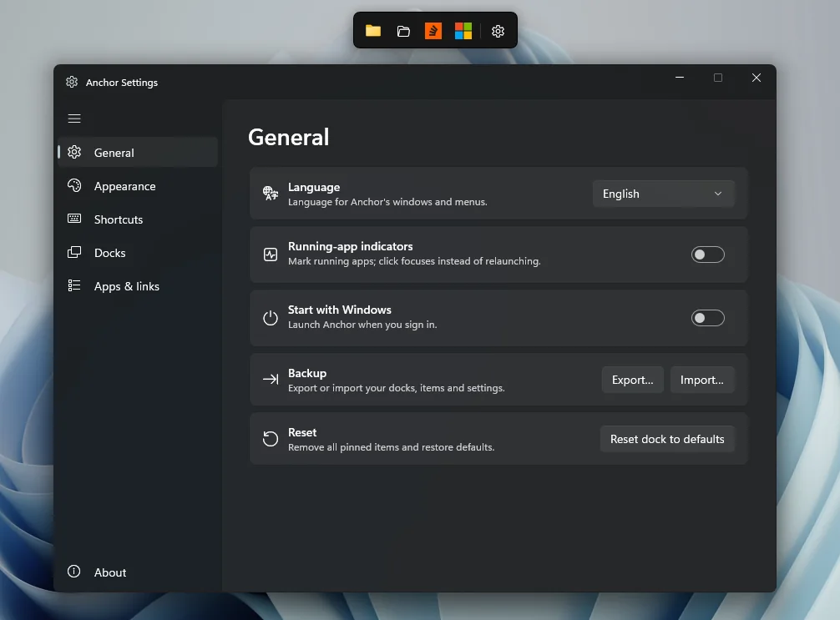This screenshot has height=620, width=840.
Task: Maximize the Anchor Settings window
Action: (x=718, y=78)
